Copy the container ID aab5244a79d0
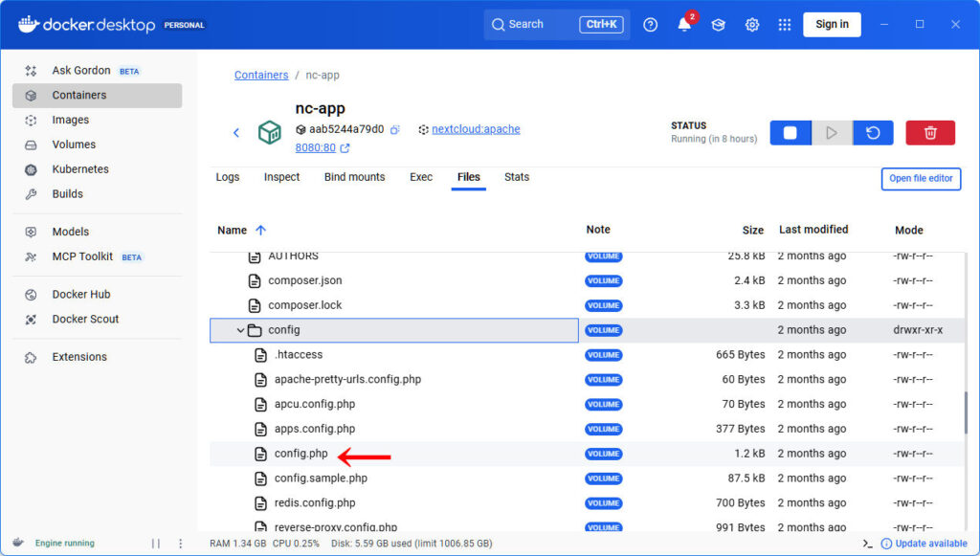 tap(394, 130)
